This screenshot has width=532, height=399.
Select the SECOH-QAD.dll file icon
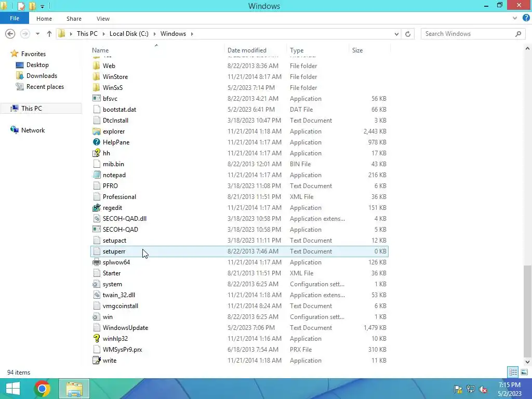(96, 219)
